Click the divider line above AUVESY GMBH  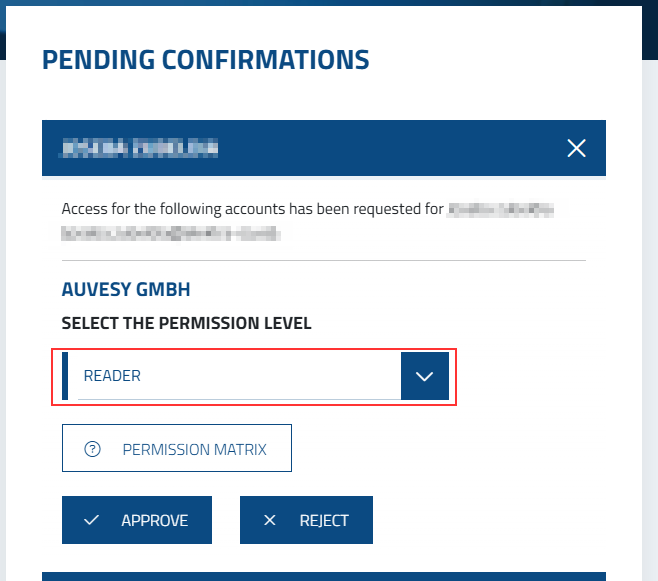coord(323,261)
